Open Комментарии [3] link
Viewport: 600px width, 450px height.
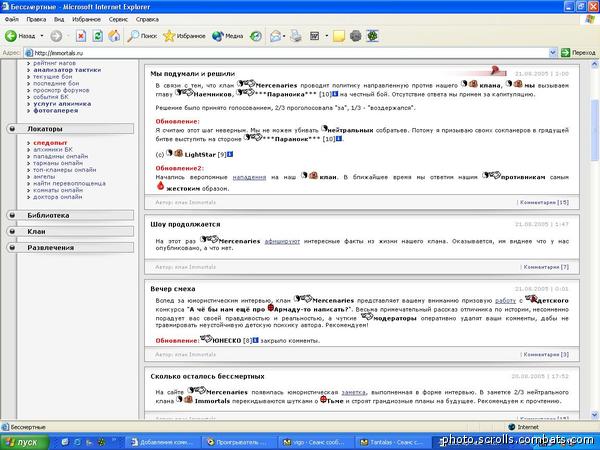pyautogui.click(x=546, y=354)
